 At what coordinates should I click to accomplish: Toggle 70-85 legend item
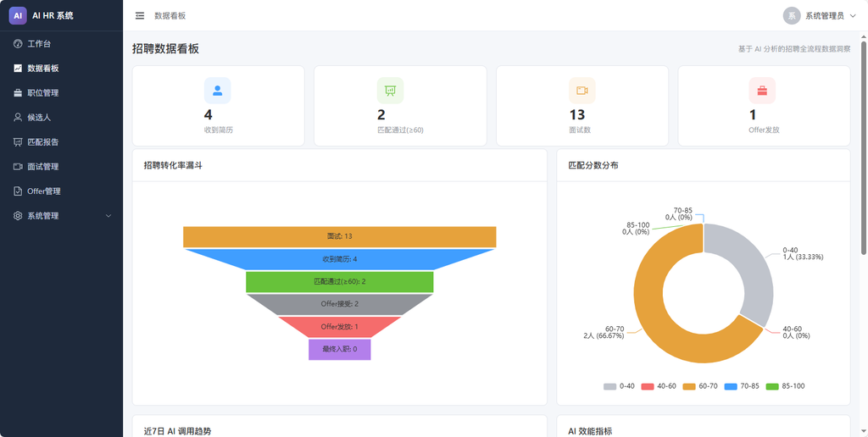[x=742, y=386]
